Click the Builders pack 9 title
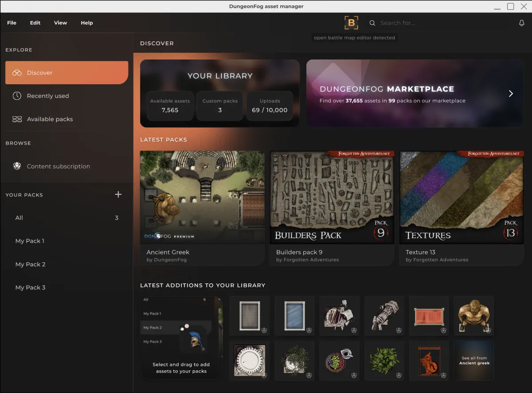The width and height of the screenshot is (532, 393). point(299,252)
